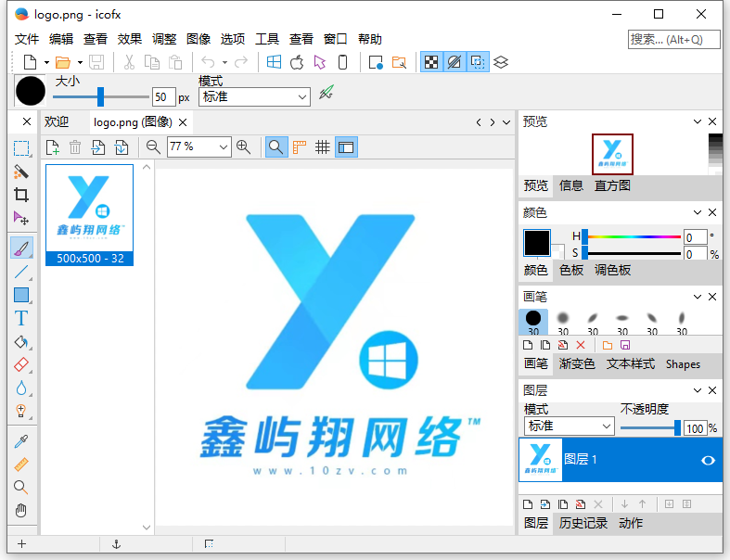This screenshot has height=560, width=730.
Task: Toggle the diagonal-striped square button in toolbar
Action: pos(455,62)
